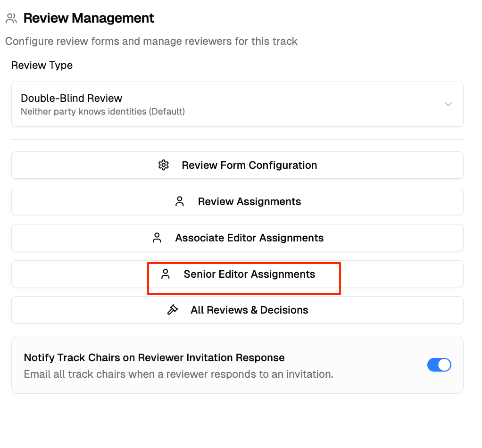Open Review Form Configuration
This screenshot has width=482, height=448.
249,165
